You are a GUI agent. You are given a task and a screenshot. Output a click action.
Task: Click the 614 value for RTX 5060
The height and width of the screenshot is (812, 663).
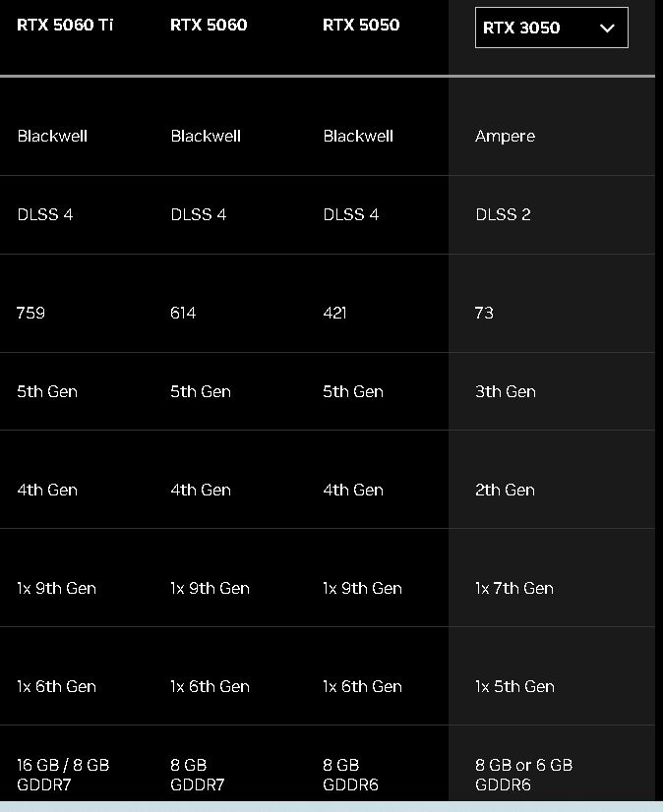click(x=183, y=313)
